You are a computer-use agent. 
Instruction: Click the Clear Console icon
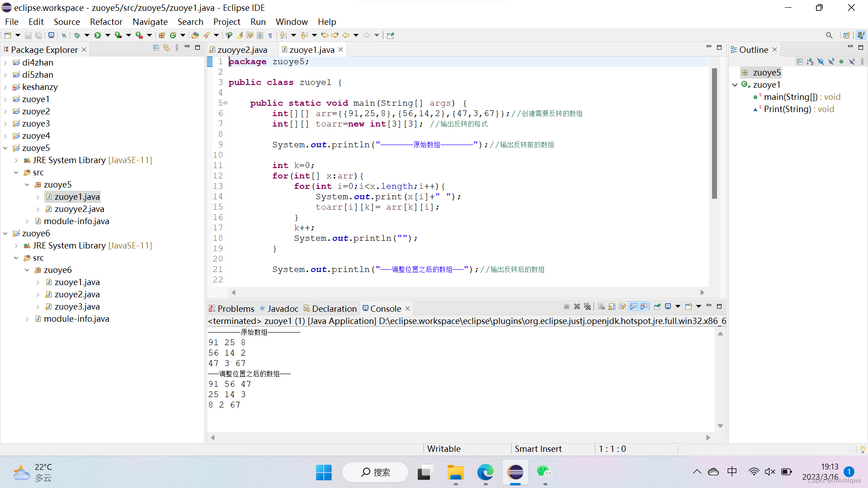click(601, 307)
